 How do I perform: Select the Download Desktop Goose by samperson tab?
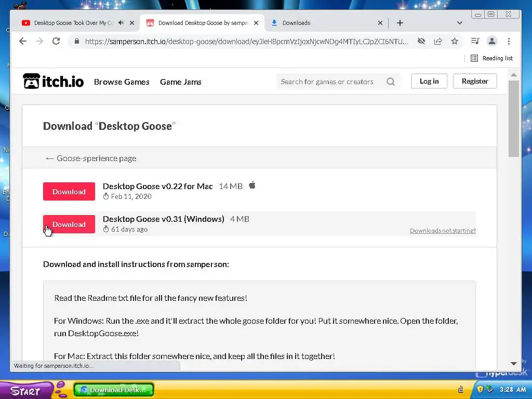[203, 23]
